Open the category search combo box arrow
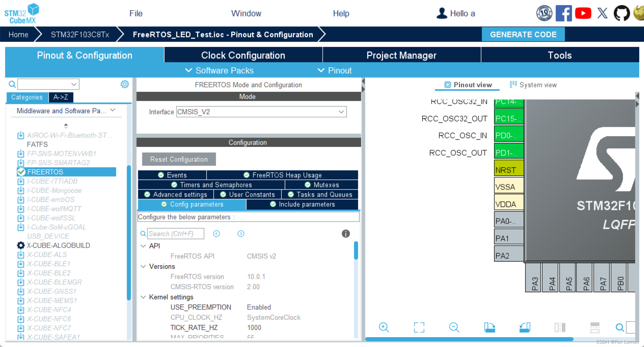The image size is (644, 347). [x=74, y=84]
